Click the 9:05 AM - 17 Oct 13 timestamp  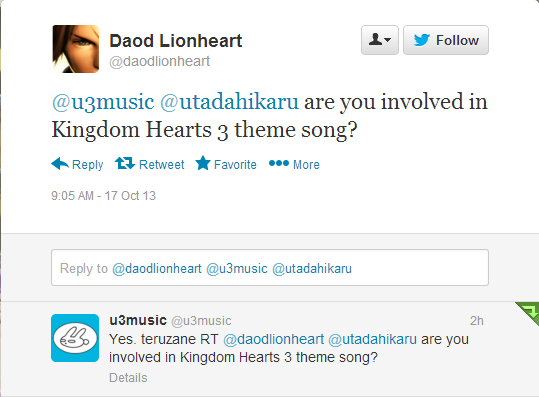(x=103, y=196)
